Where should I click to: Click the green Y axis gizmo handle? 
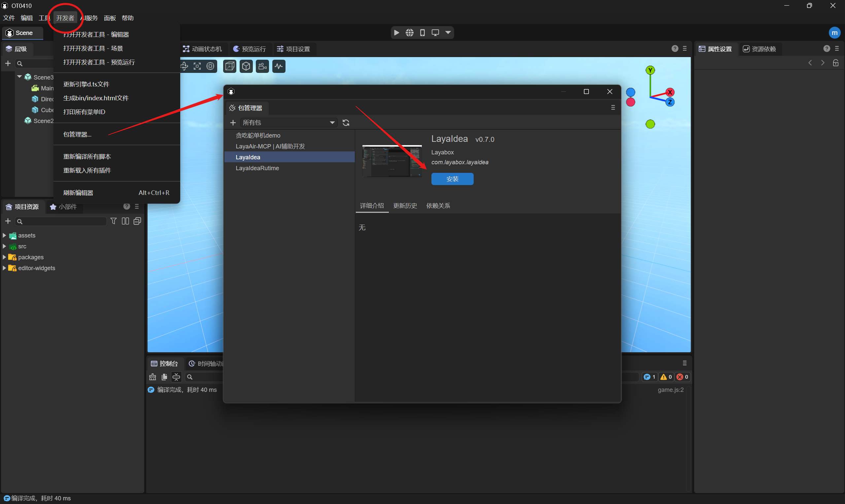coord(650,70)
